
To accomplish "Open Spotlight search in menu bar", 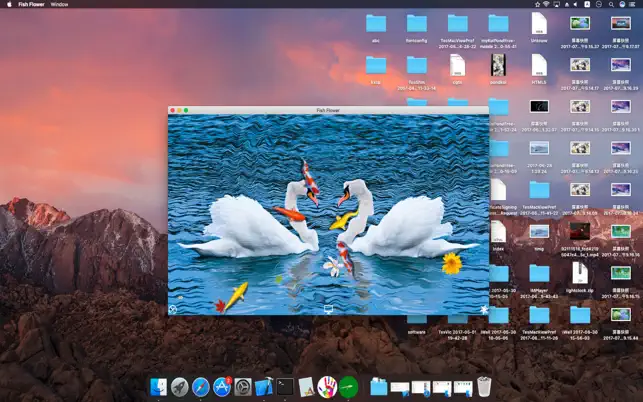I will (611, 4).
